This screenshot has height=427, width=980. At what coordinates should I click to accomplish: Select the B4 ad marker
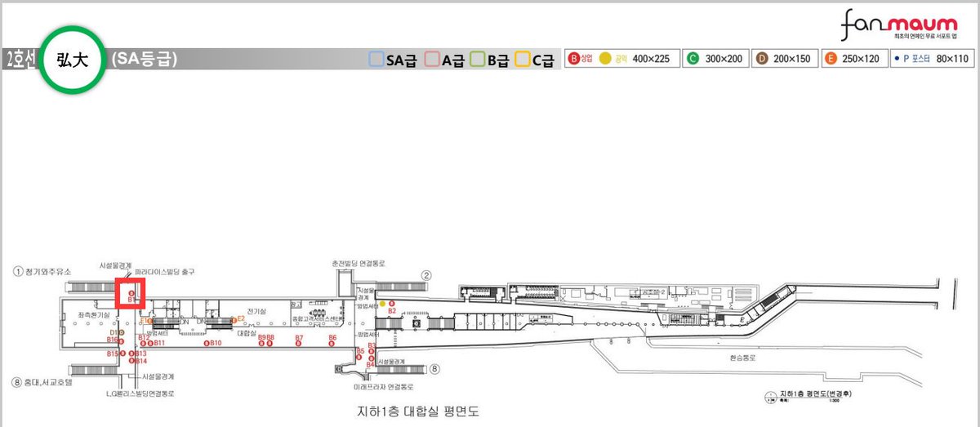coord(371,358)
